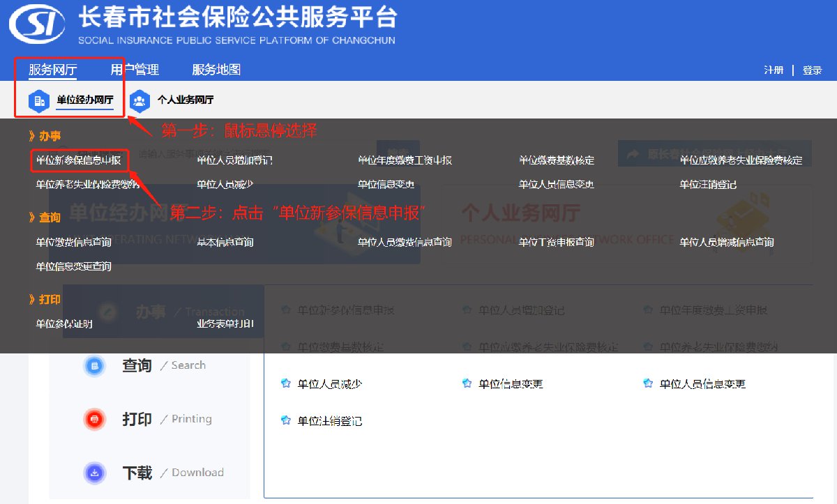Viewport: 837px width, 504px height.
Task: Open 单位缴费信息查询 under 查询 section
Action: point(73,243)
